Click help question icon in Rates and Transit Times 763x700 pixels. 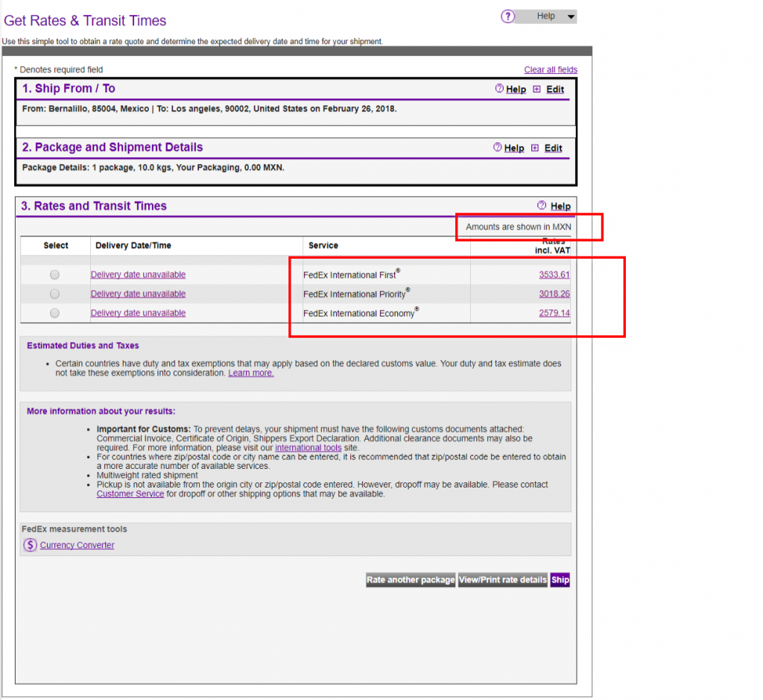point(542,206)
